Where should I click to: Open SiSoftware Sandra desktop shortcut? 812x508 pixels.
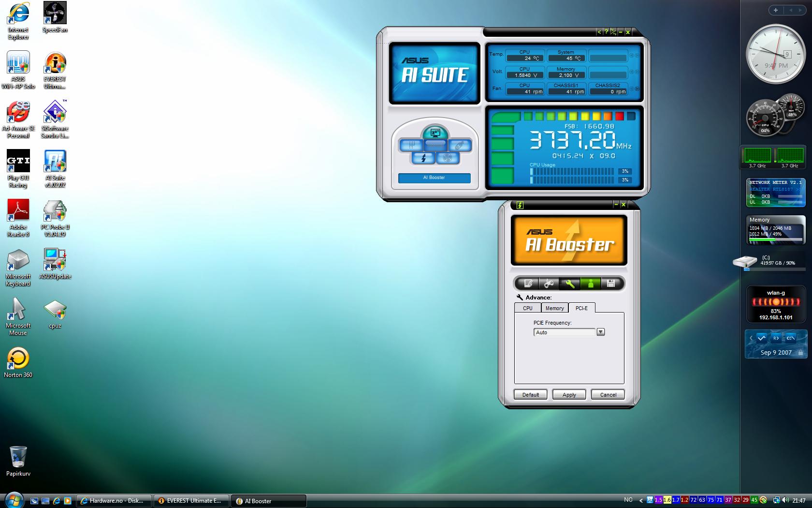(55, 120)
